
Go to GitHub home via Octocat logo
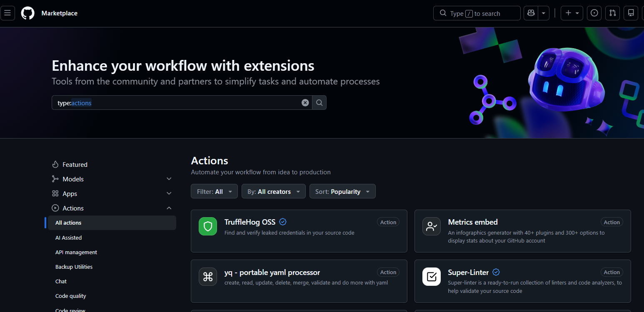coord(28,13)
